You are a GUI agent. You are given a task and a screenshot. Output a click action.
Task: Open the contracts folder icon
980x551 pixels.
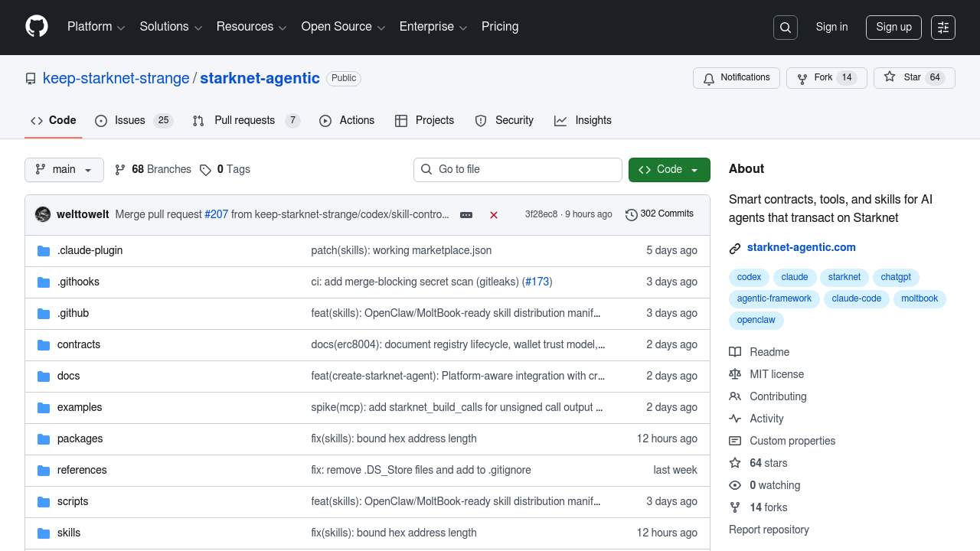pos(44,345)
